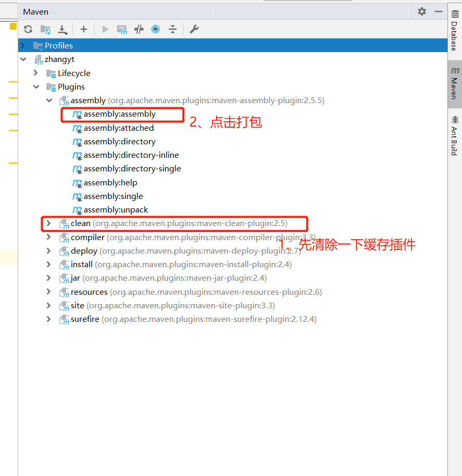
Task: Expand the Lifecycle node
Action: (x=35, y=73)
